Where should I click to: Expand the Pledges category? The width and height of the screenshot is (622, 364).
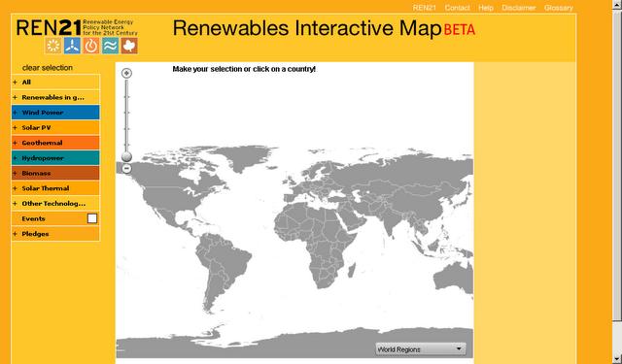16,234
